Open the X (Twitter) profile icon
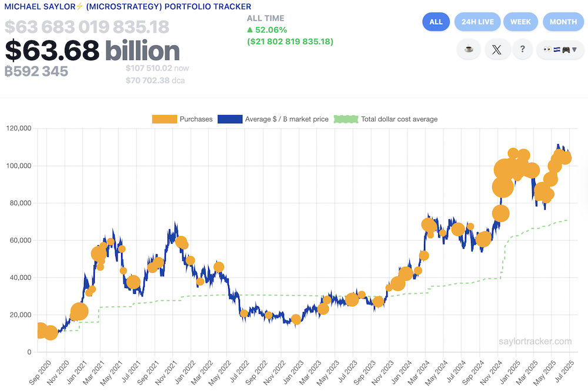This screenshot has height=392, width=588. 497,49
